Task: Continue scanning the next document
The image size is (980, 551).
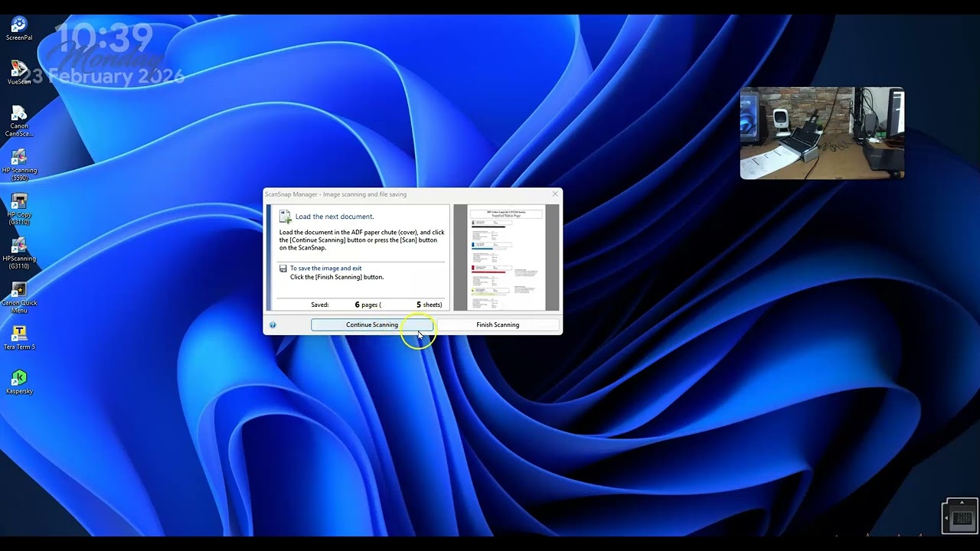Action: point(372,325)
